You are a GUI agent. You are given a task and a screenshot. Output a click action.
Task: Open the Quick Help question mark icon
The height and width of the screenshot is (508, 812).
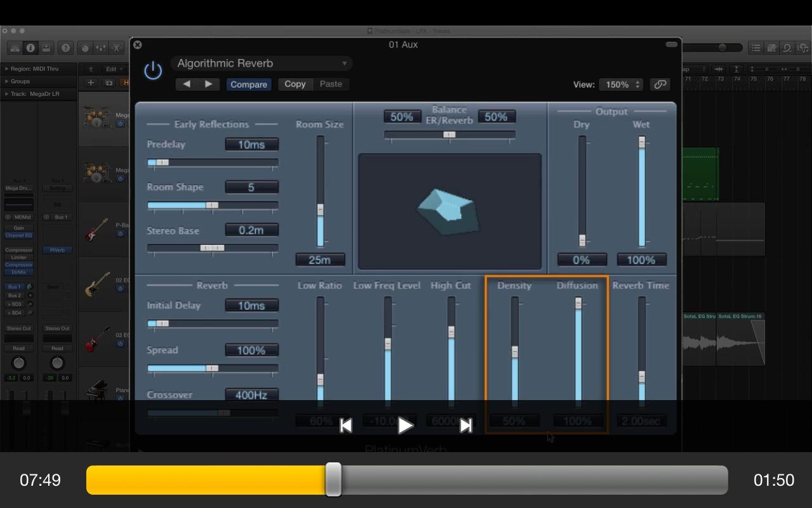[x=65, y=48]
